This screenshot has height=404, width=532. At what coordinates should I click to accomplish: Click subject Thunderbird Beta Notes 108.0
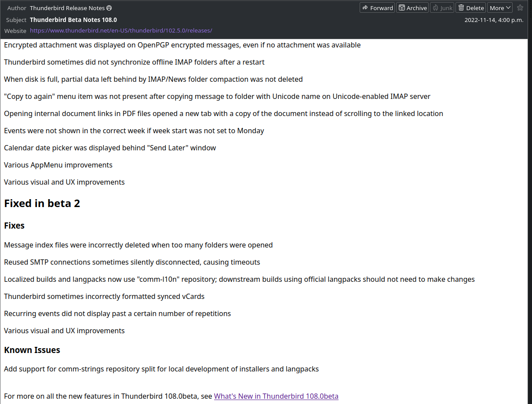click(x=73, y=20)
